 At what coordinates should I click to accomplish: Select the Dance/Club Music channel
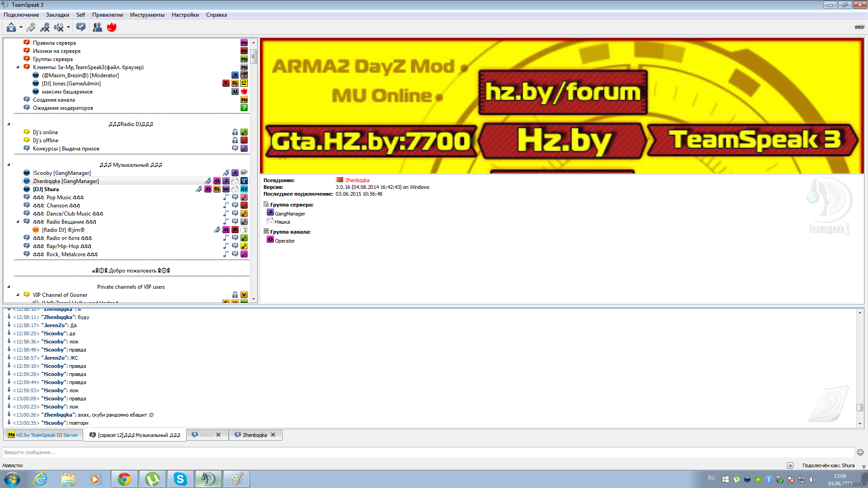(x=68, y=214)
